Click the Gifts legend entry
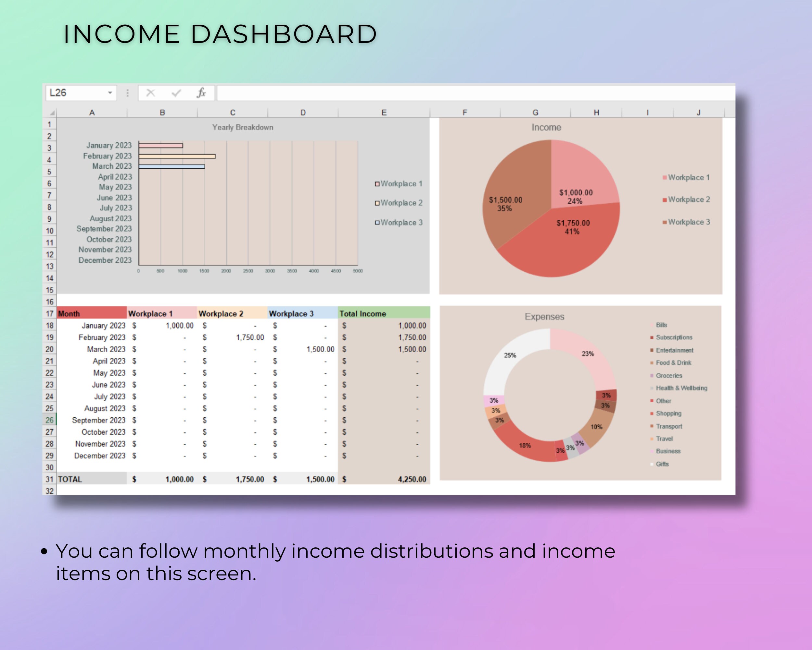 click(x=659, y=464)
